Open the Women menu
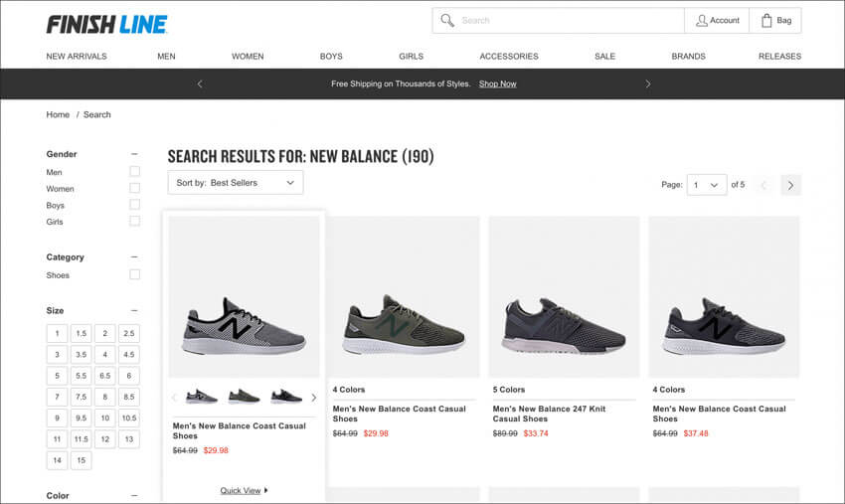 (248, 56)
